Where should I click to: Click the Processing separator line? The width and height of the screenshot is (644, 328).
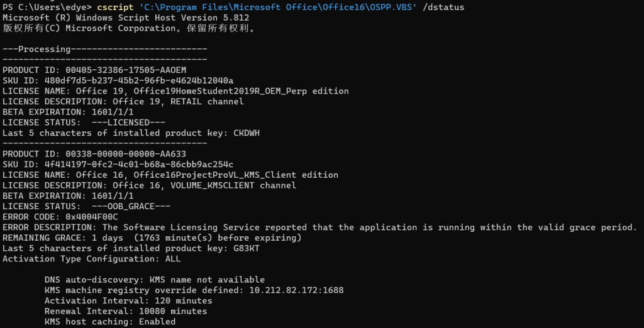(x=104, y=49)
